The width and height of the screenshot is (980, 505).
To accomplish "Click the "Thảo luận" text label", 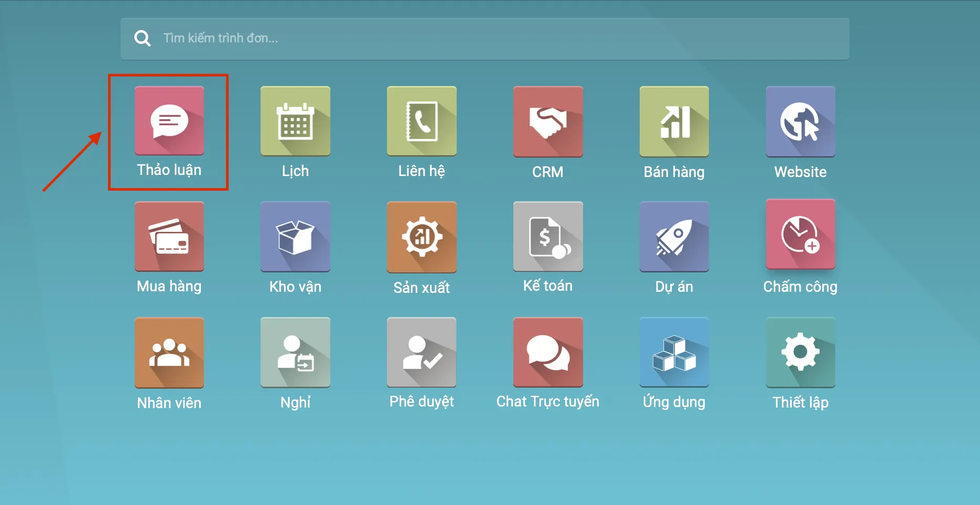I will click(x=169, y=170).
